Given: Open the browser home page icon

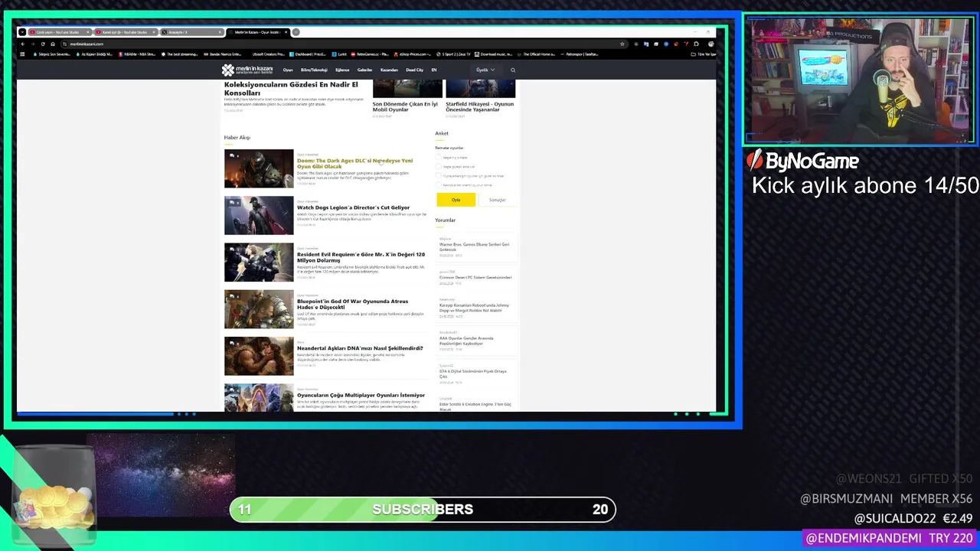Looking at the screenshot, I should (x=53, y=44).
